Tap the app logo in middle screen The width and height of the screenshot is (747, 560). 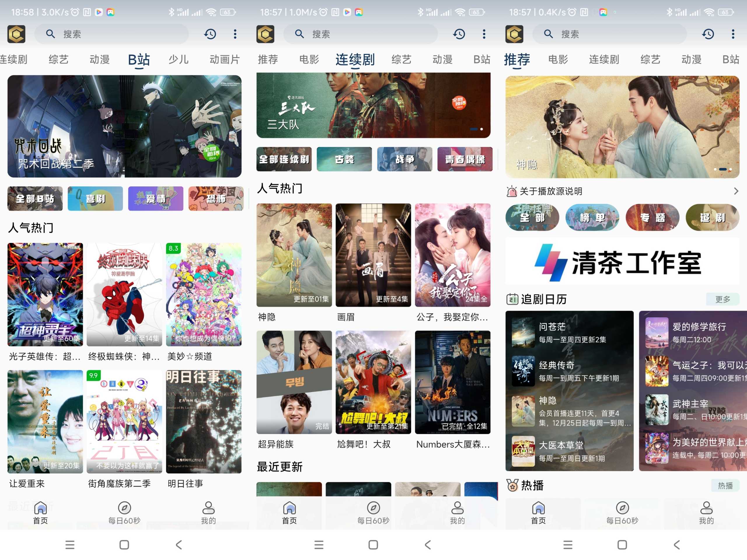coord(266,34)
